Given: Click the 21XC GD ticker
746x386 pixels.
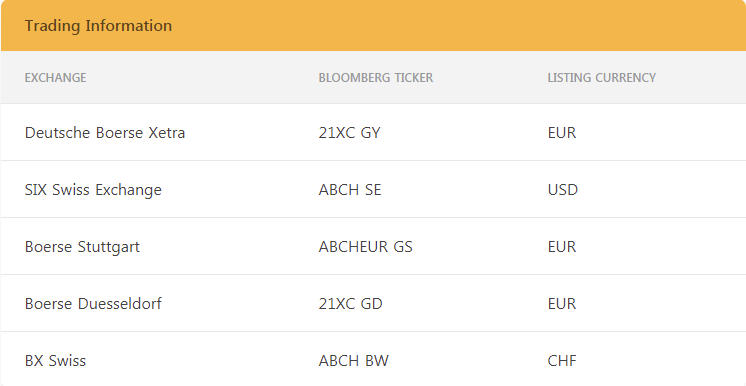Looking at the screenshot, I should coord(351,304).
